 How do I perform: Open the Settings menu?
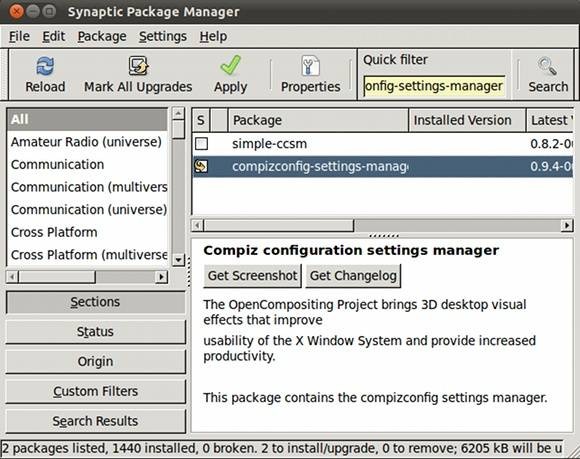163,36
